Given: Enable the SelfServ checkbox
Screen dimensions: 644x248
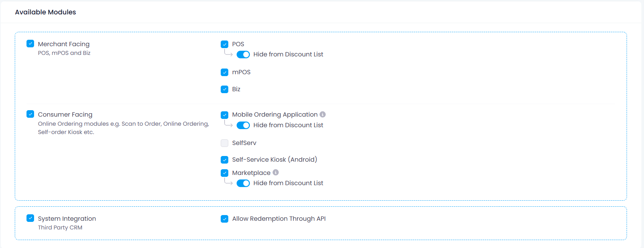Looking at the screenshot, I should 225,143.
